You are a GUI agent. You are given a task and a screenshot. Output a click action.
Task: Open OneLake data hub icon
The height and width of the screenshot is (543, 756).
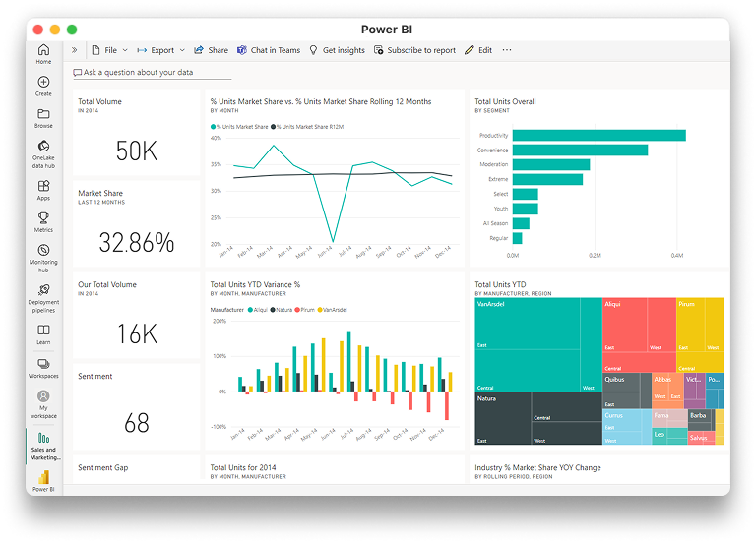(43, 146)
